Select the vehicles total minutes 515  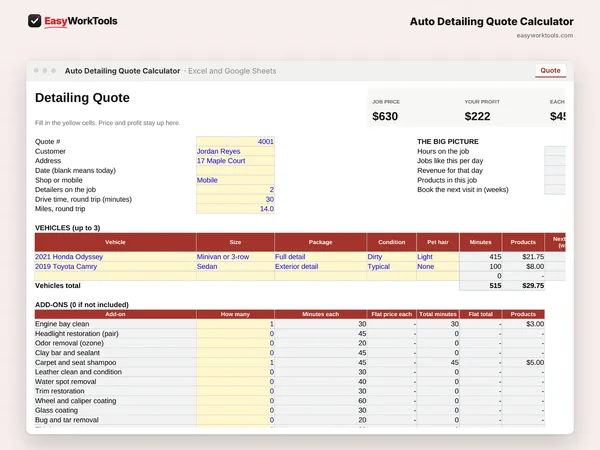(481, 285)
